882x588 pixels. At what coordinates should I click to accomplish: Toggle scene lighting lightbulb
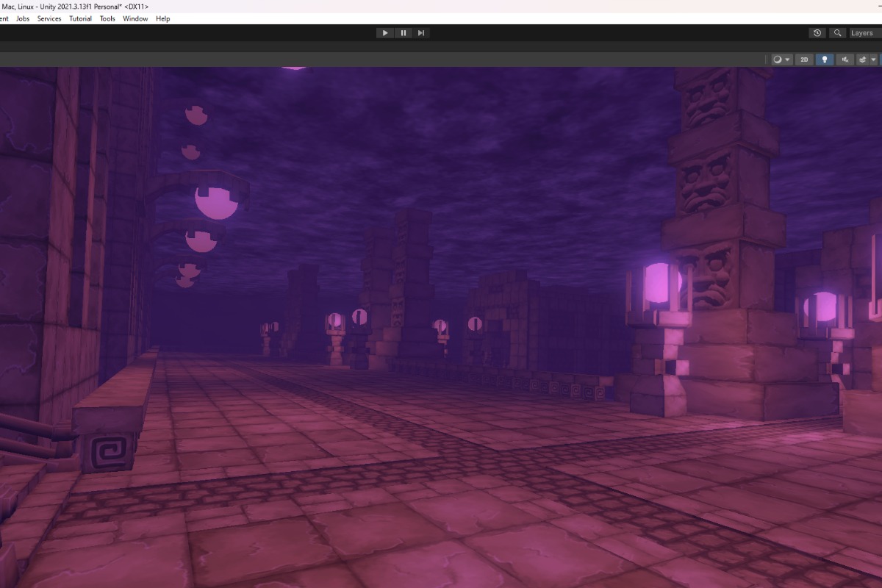825,60
